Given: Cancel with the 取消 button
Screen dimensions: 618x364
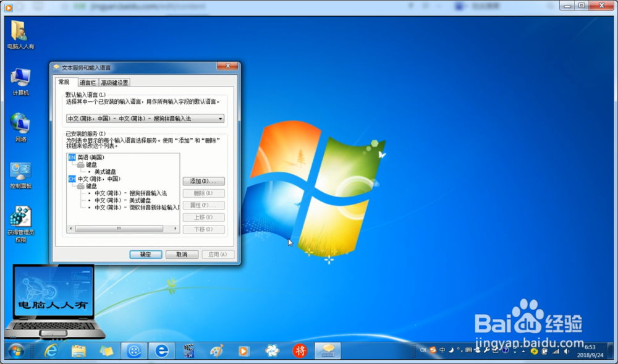Looking at the screenshot, I should [x=182, y=255].
